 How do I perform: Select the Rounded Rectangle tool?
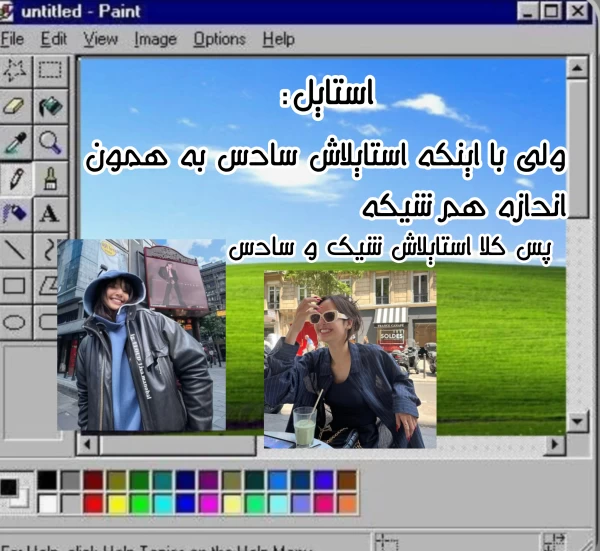pyautogui.click(x=46, y=322)
